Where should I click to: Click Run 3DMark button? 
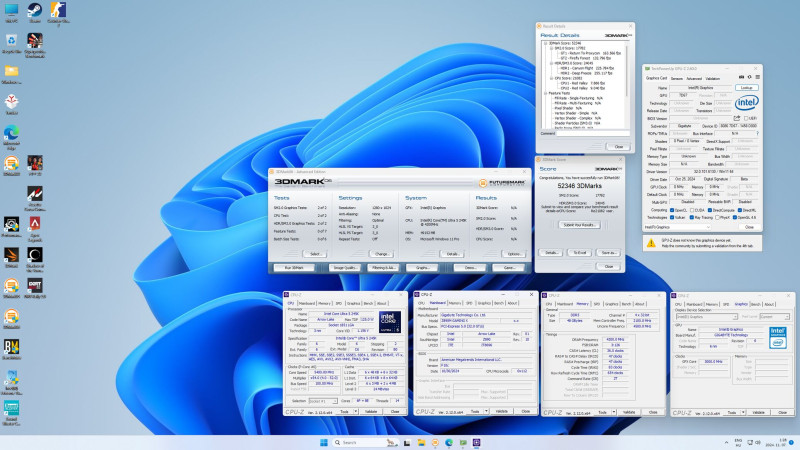point(294,267)
